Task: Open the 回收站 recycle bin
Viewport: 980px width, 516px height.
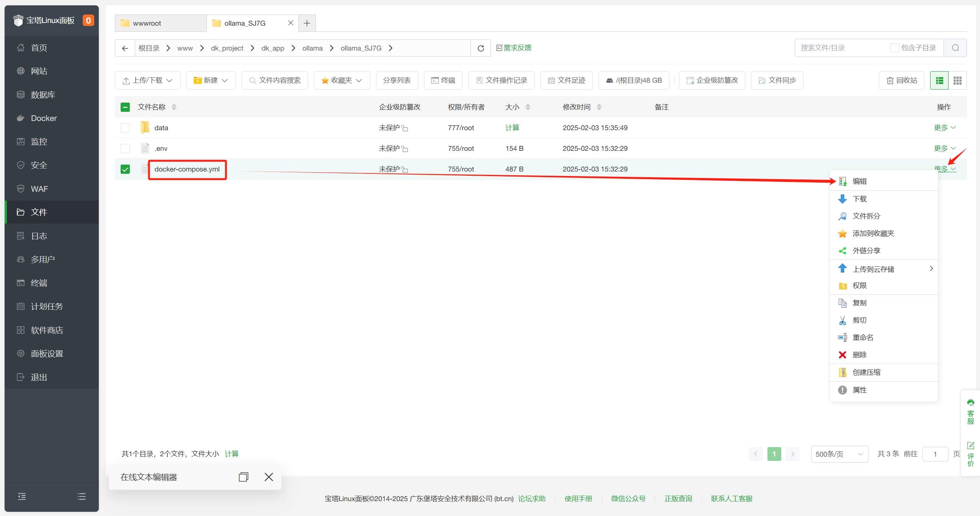Action: point(901,80)
